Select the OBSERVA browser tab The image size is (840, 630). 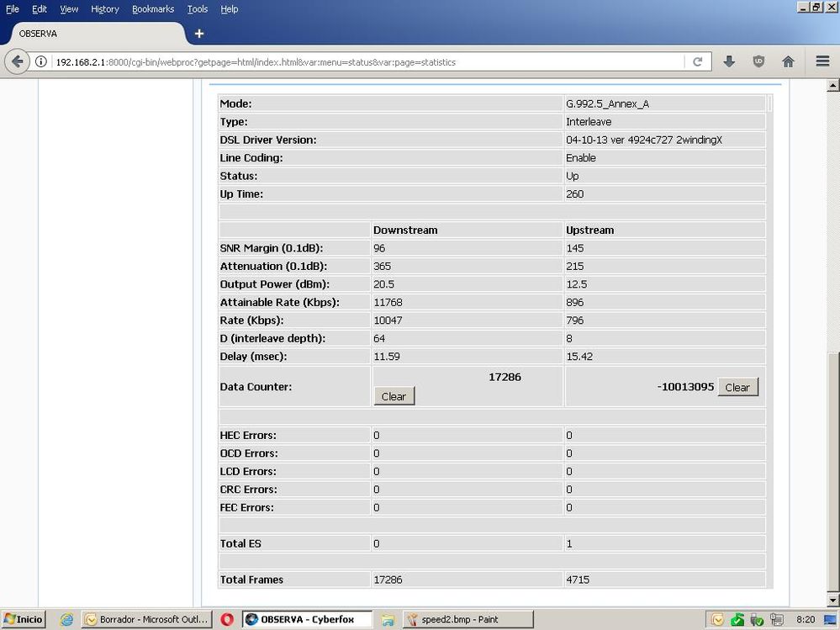[92, 34]
